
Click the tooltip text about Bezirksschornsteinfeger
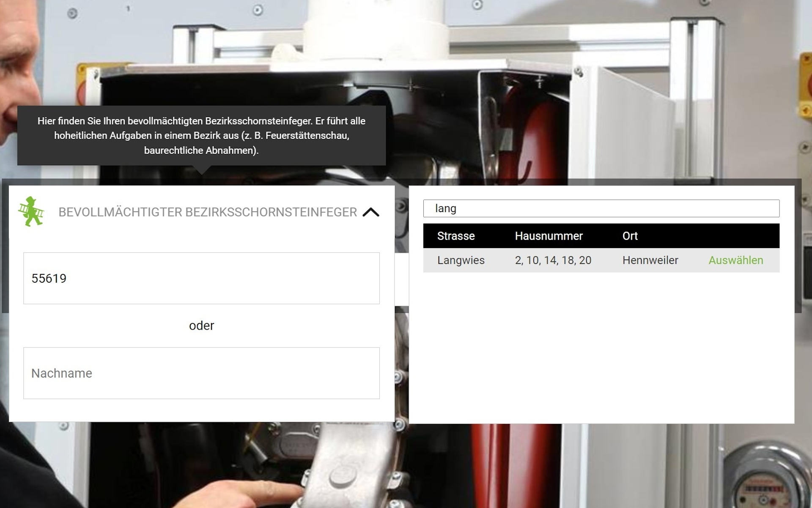201,135
